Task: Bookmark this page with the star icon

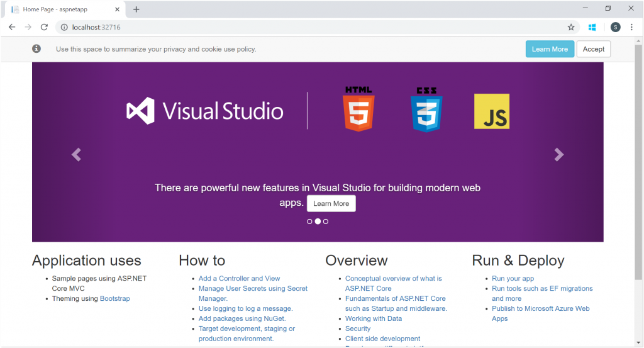Action: coord(571,27)
